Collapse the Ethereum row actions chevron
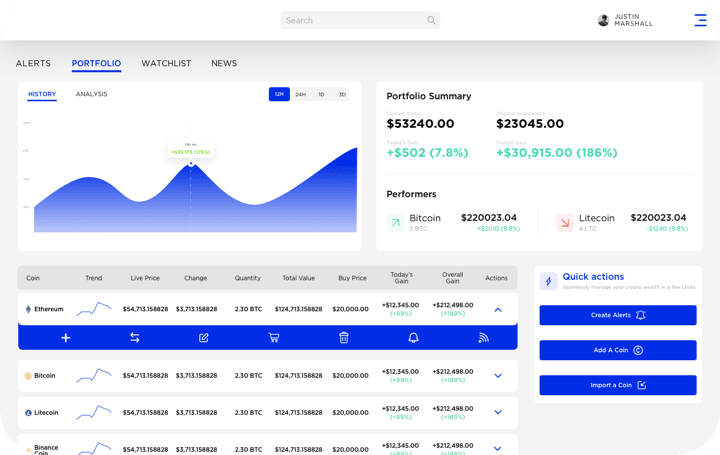The height and width of the screenshot is (455, 720). point(497,309)
